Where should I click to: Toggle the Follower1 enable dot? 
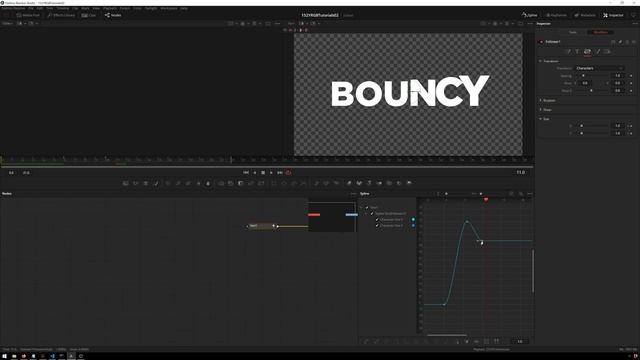coord(542,42)
